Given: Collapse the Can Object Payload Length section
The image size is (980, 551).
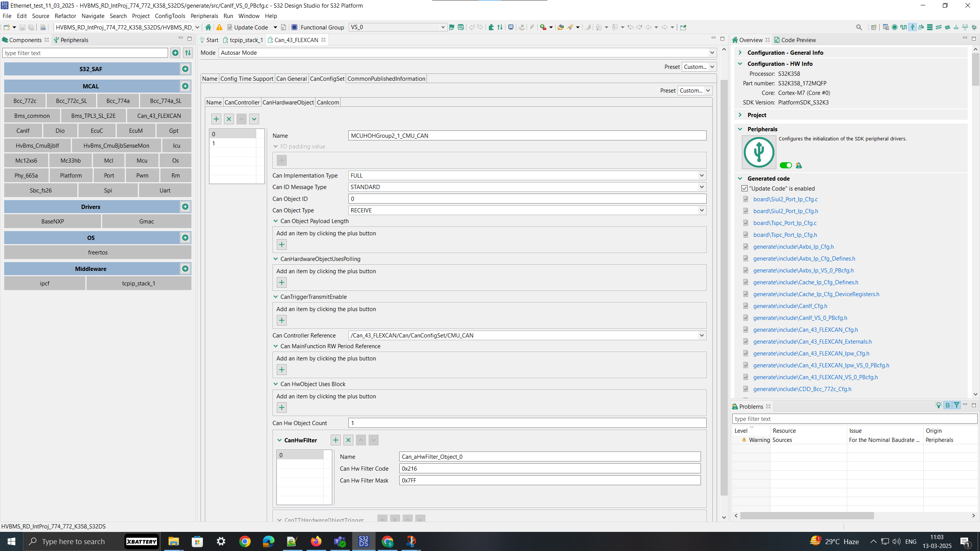Looking at the screenshot, I should 276,221.
